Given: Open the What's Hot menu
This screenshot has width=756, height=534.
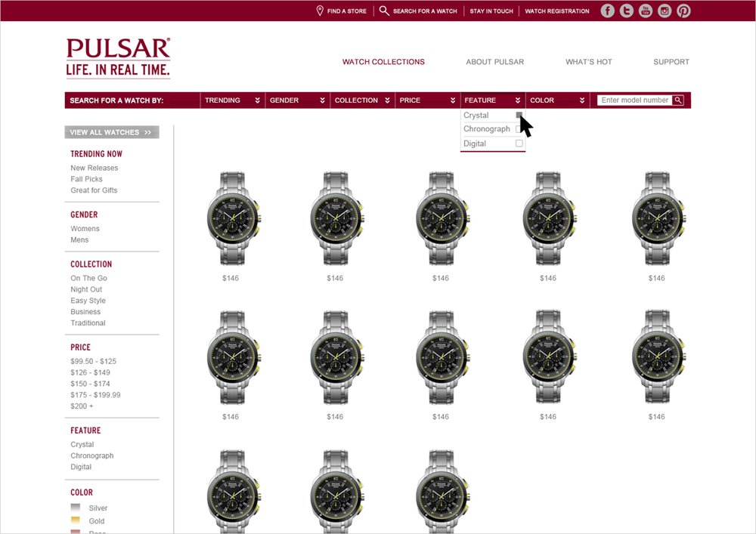Looking at the screenshot, I should click(x=589, y=62).
